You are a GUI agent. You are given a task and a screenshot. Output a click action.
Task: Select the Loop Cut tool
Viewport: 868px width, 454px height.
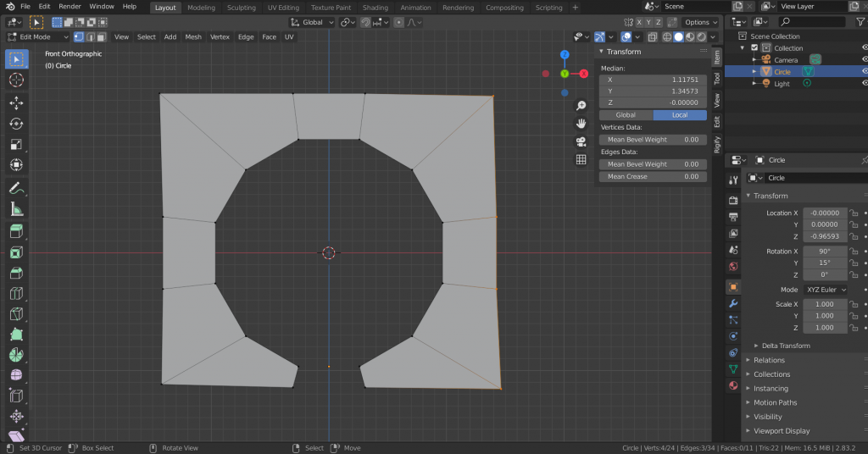tap(16, 294)
